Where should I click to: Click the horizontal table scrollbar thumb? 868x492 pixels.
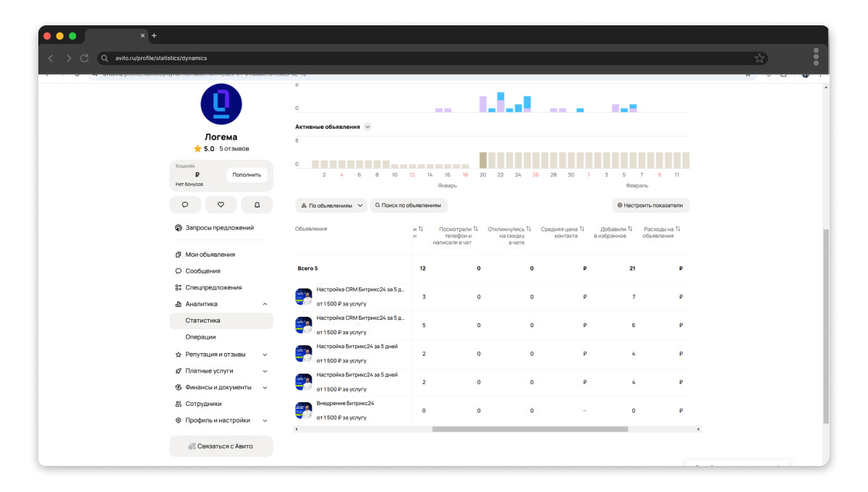(529, 429)
